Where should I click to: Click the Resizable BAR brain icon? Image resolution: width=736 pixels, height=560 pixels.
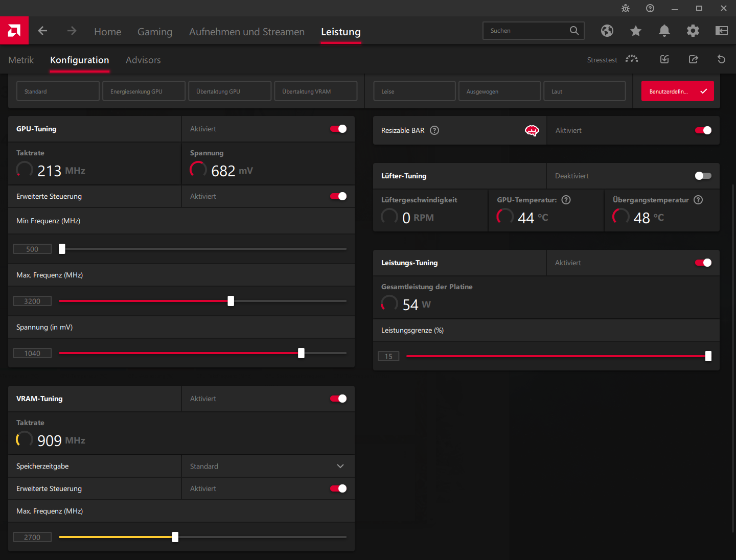(532, 131)
